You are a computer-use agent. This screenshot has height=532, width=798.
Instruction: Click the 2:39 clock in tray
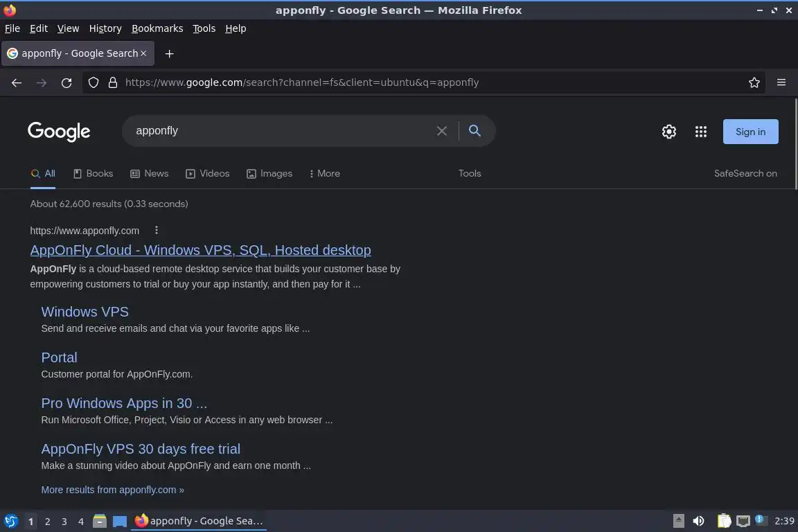coord(784,521)
